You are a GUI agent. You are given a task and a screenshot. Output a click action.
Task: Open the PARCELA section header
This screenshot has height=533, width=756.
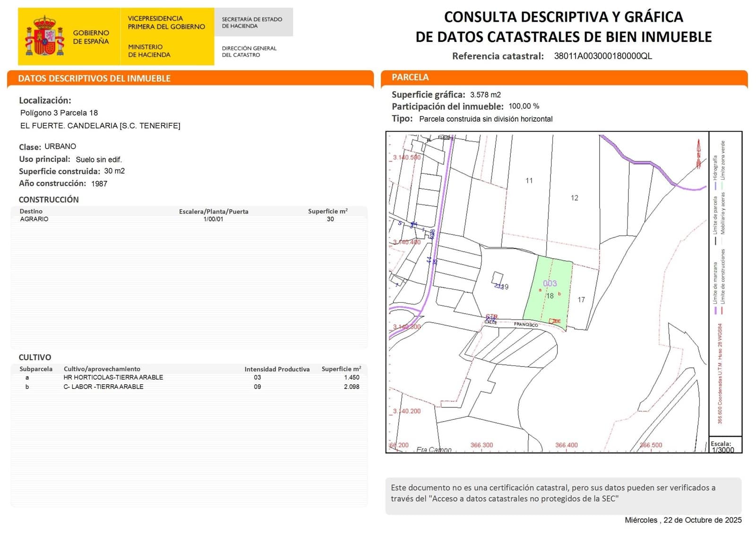411,77
